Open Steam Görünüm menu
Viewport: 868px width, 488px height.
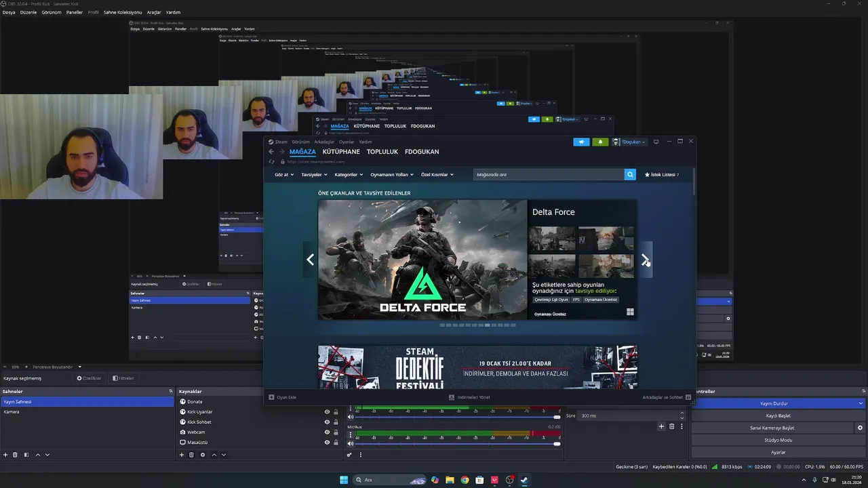300,142
